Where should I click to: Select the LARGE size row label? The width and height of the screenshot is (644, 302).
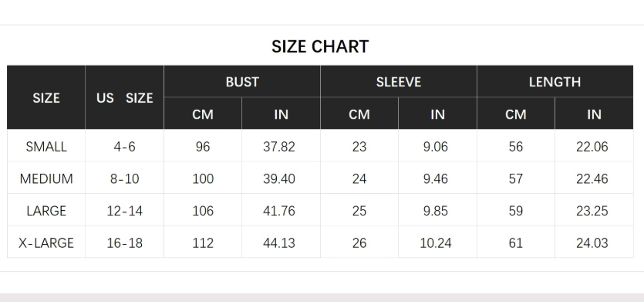[46, 211]
